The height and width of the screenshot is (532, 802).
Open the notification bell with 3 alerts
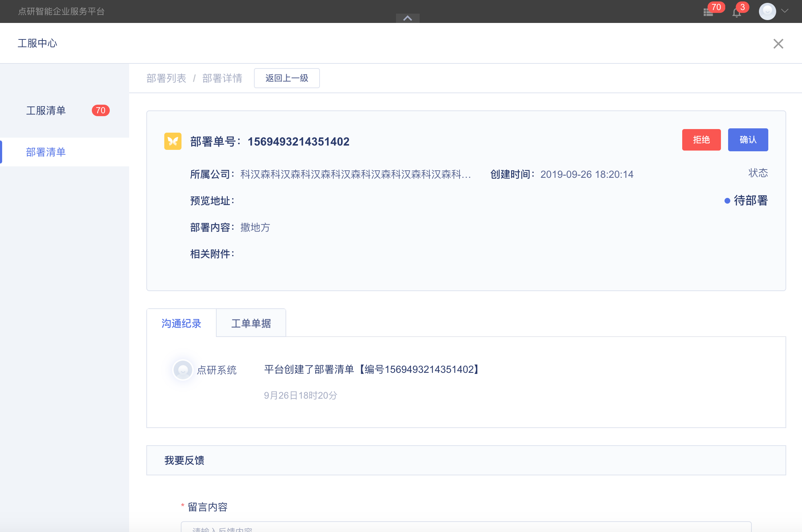click(737, 13)
